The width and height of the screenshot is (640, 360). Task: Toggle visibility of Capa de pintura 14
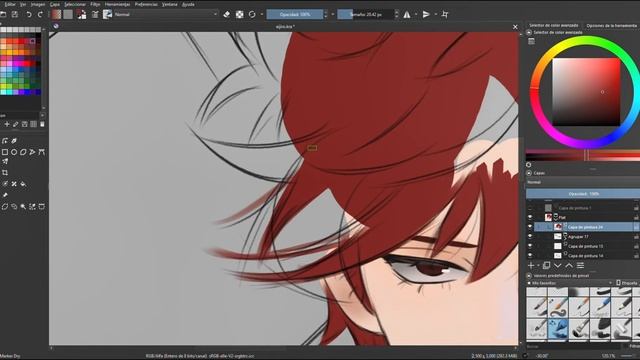[530, 256]
